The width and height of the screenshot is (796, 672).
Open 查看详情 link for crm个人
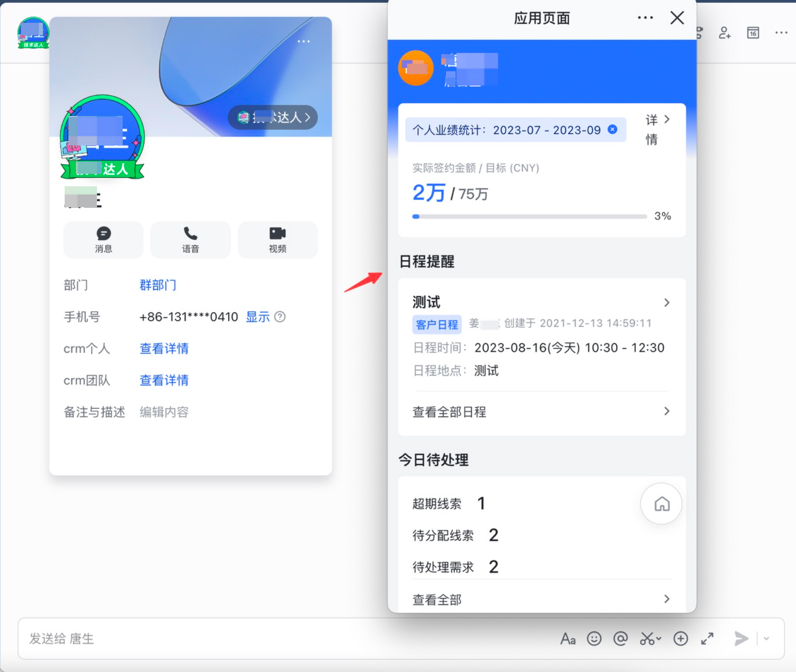point(164,348)
